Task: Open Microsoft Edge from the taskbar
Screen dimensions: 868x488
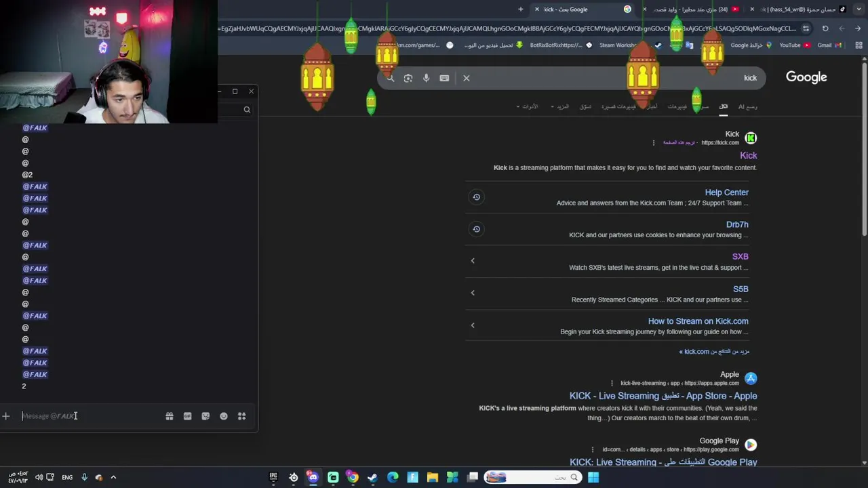Action: tap(393, 477)
